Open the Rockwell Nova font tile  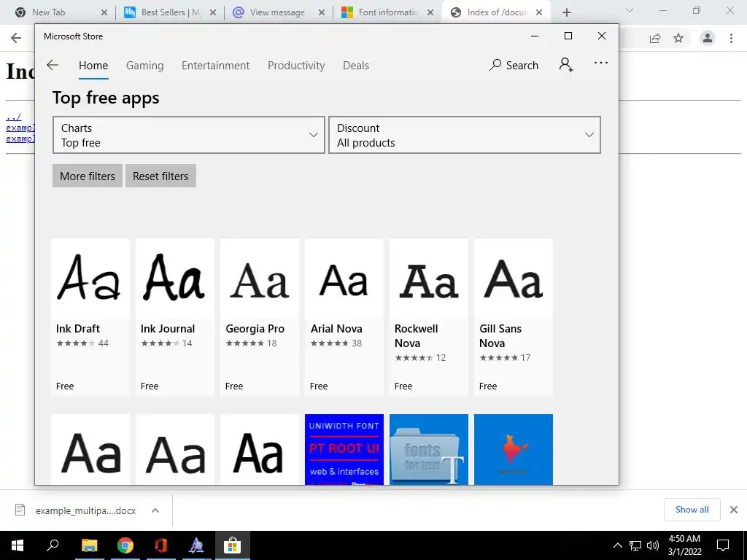pyautogui.click(x=429, y=317)
